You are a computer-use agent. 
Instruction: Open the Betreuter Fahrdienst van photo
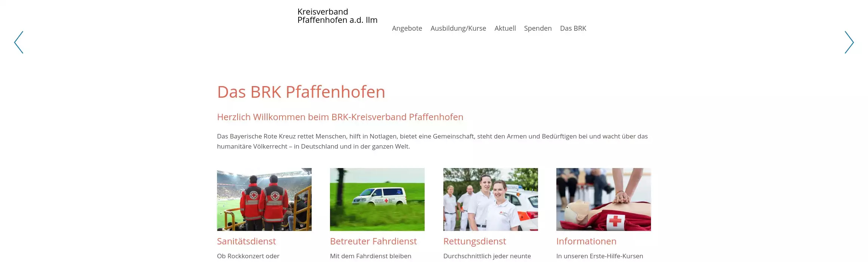(377, 199)
